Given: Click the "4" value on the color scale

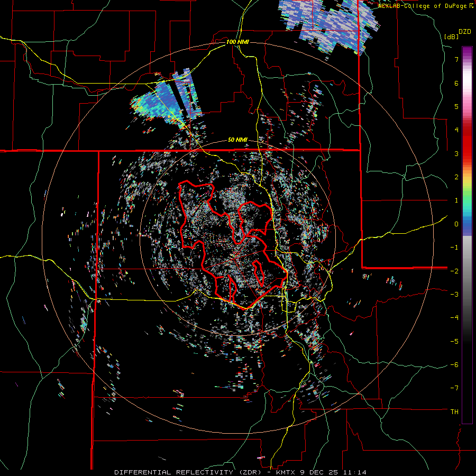Looking at the screenshot, I should [x=456, y=130].
